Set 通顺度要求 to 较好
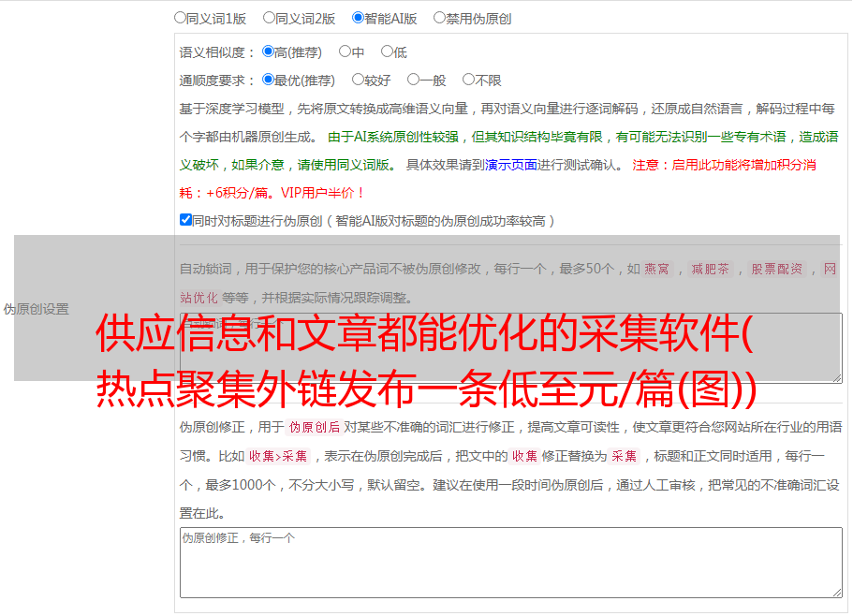This screenshot has height=616, width=853. click(358, 80)
